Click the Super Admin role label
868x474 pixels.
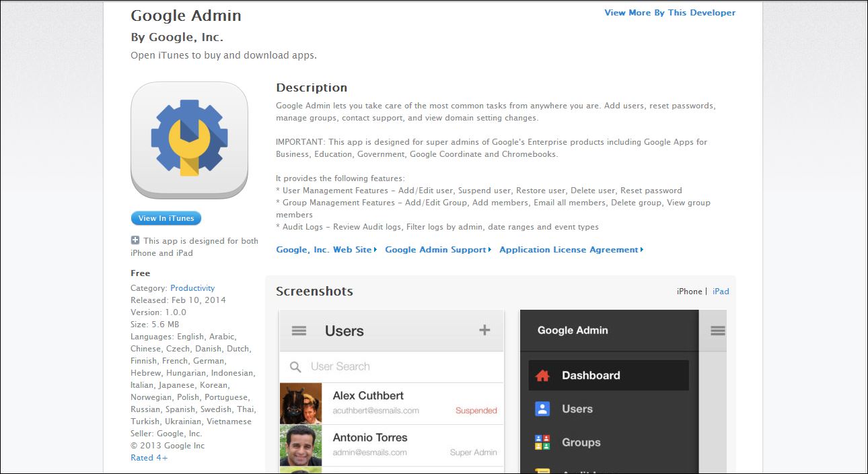[474, 452]
